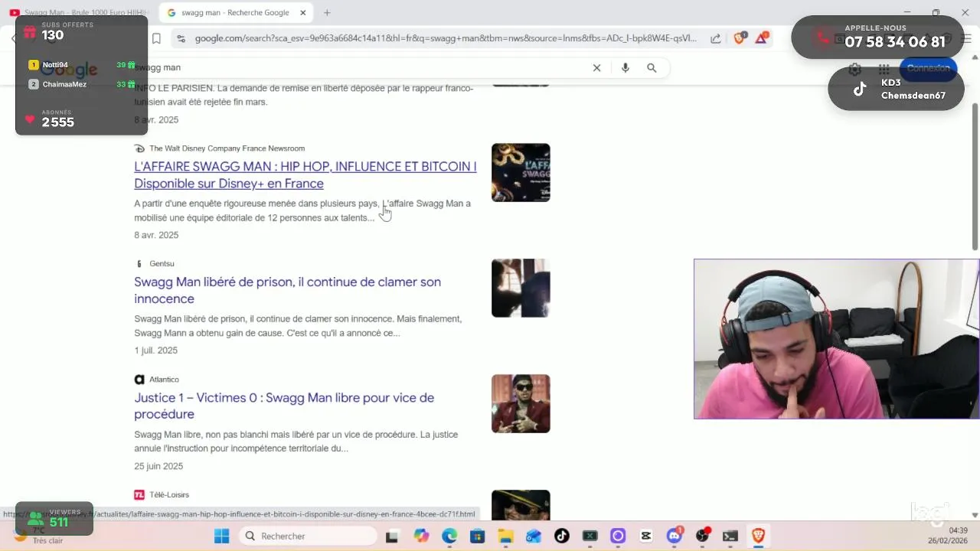
Task: Clear the Google search box text
Action: coord(596,67)
